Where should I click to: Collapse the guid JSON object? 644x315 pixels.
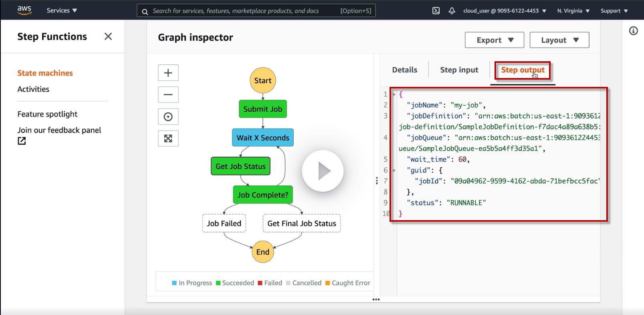coord(394,171)
